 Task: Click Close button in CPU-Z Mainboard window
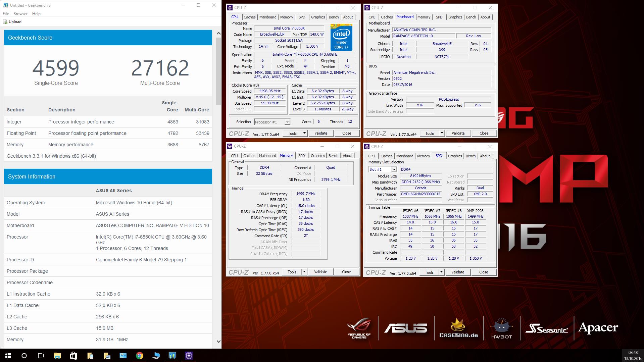[484, 133]
